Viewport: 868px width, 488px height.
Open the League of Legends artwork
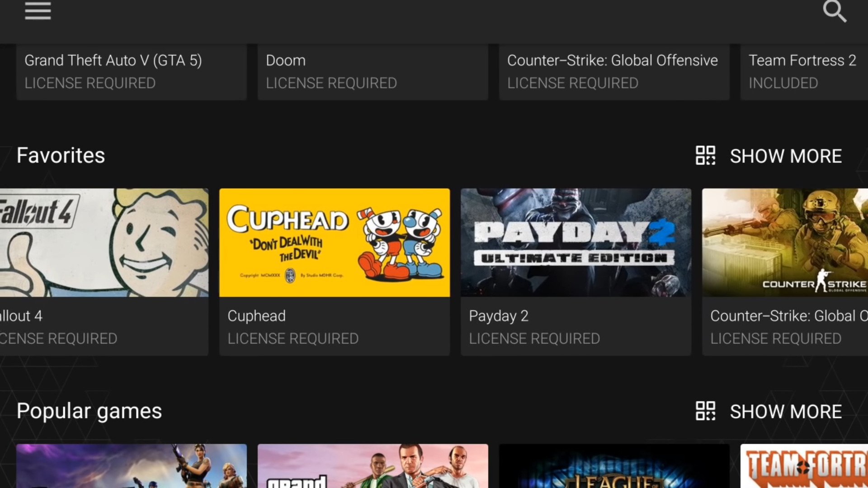614,466
